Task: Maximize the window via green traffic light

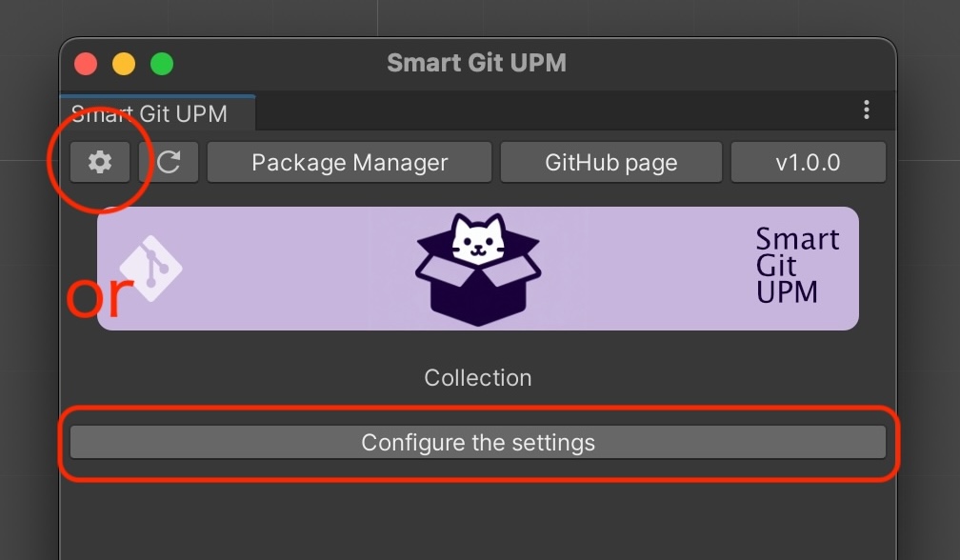Action: point(162,63)
